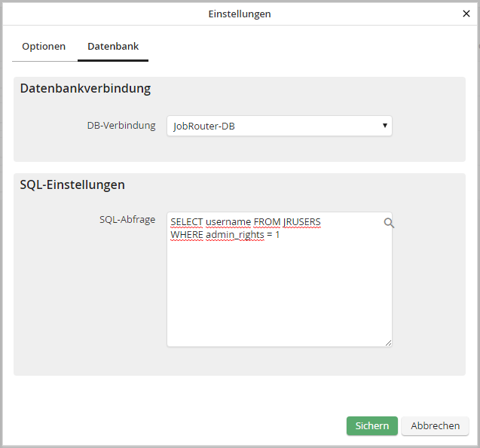Click empty area of the SQL-Abfrage textarea
Image resolution: width=480 pixels, height=448 pixels.
tap(279, 301)
